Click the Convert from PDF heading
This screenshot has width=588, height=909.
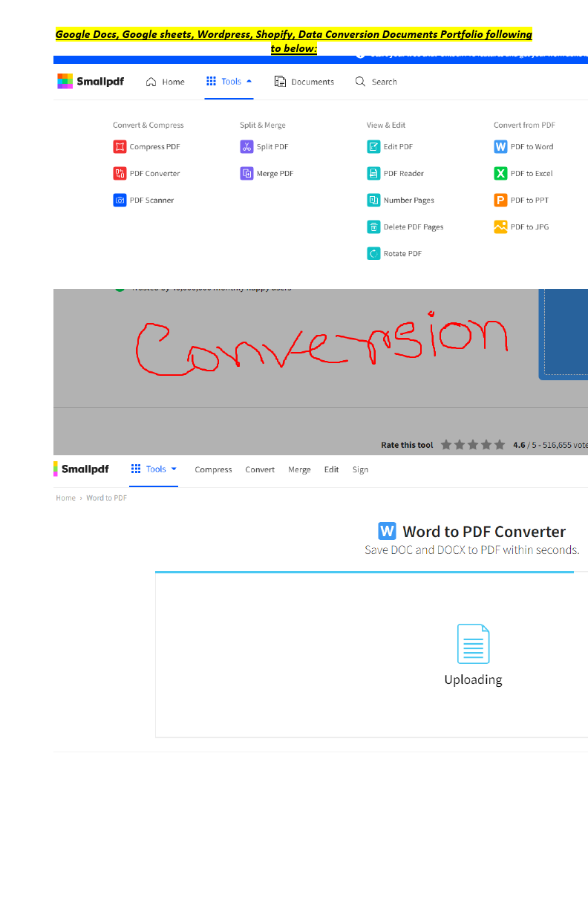524,126
